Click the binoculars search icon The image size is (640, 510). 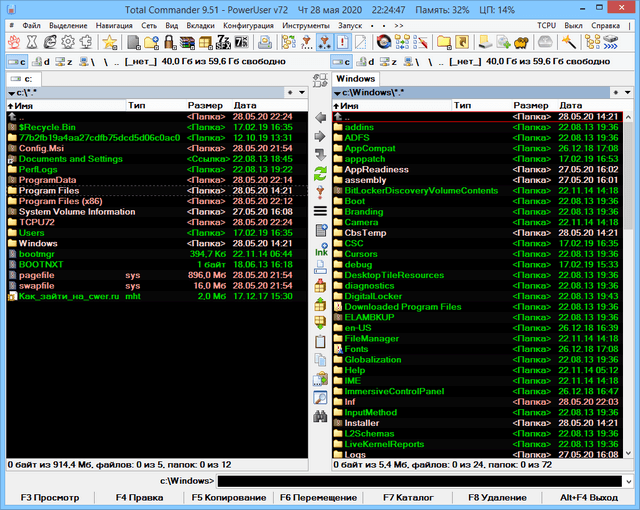(x=320, y=415)
